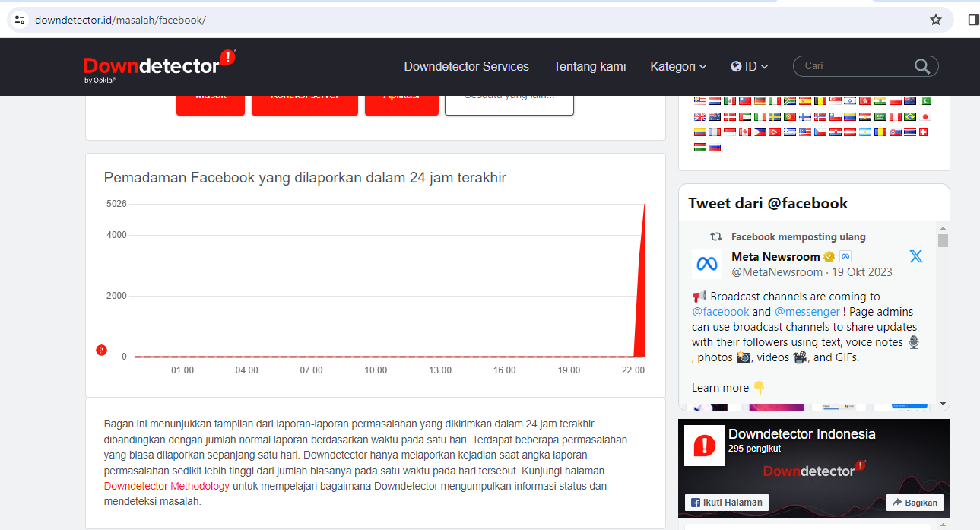The height and width of the screenshot is (530, 980).
Task: Select the South Africa flag
Action: click(790, 100)
